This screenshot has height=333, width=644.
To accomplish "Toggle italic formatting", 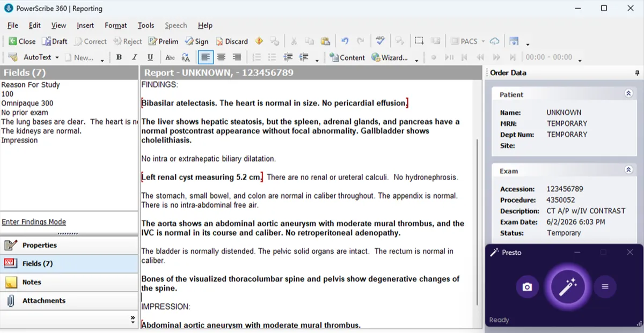I will pos(134,57).
